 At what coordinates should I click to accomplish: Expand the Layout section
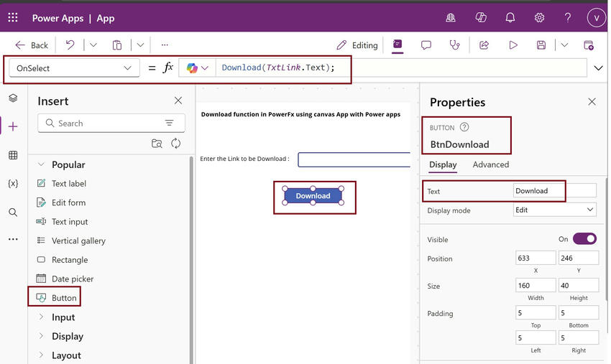click(41, 355)
